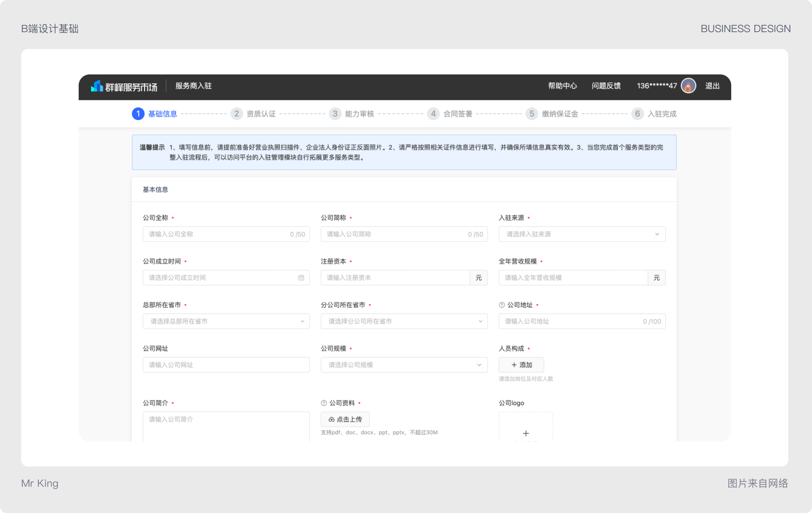Select the 缴纳保证金 step label
The height and width of the screenshot is (513, 812).
click(x=560, y=114)
